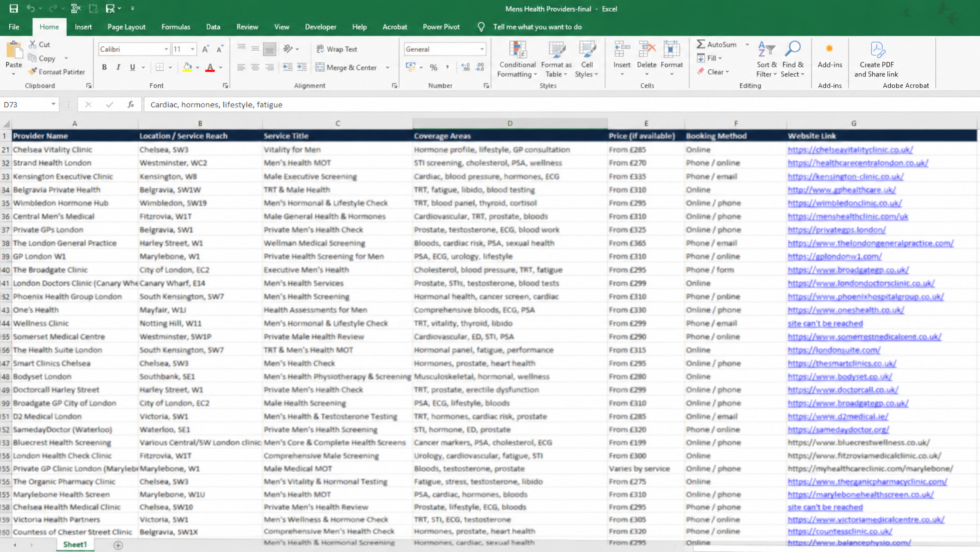Open the countessclinic.co.uk link
This screenshot has width=980, height=552.
(x=840, y=531)
